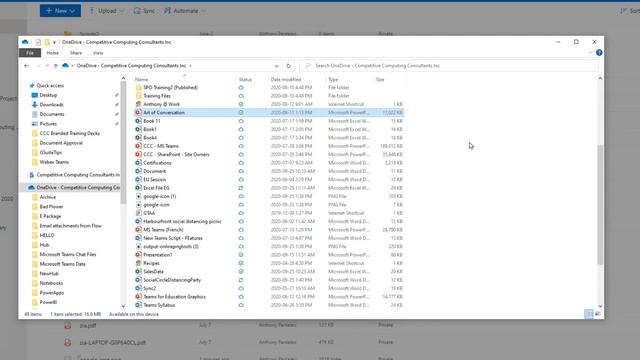Open Webex Teams folder in sidebar
This screenshot has width=640, height=360.
[54, 162]
